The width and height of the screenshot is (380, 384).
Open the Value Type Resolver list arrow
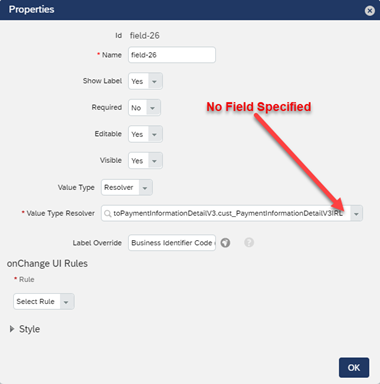click(356, 214)
